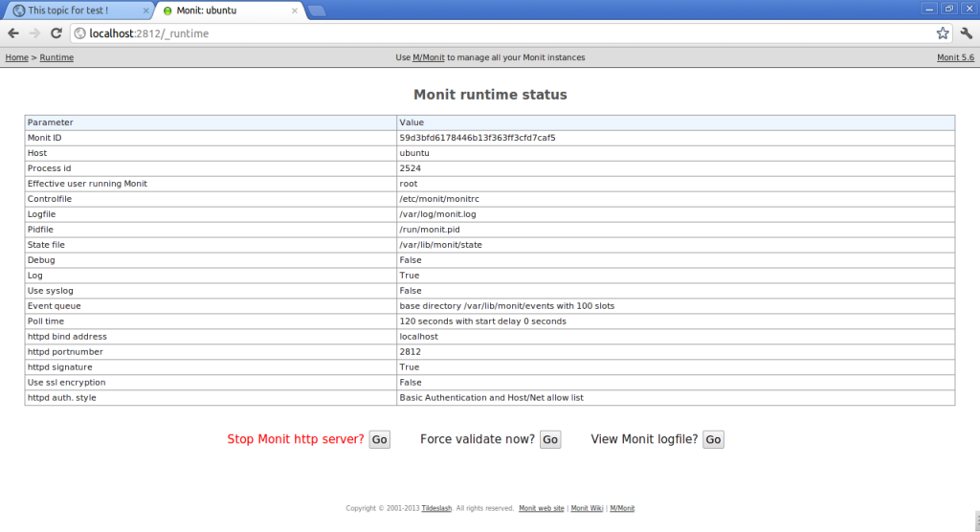Click Go next to Force validate now
Viewport: 980px width, 532px height.
pos(550,439)
